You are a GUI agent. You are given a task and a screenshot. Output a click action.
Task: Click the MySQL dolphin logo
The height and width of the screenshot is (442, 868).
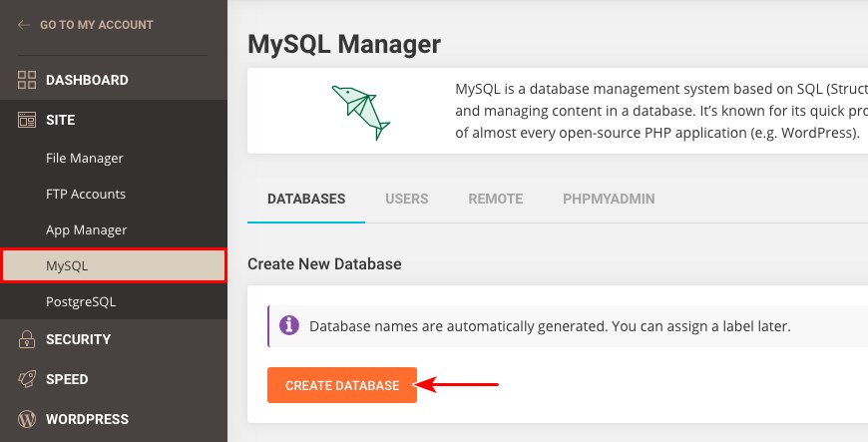coord(361,113)
